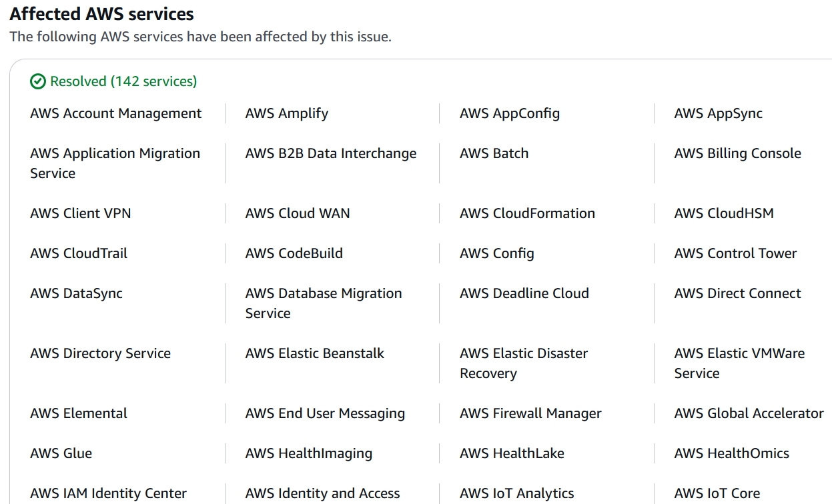Click AWS Amplify in the list
832x504 pixels.
coord(287,113)
